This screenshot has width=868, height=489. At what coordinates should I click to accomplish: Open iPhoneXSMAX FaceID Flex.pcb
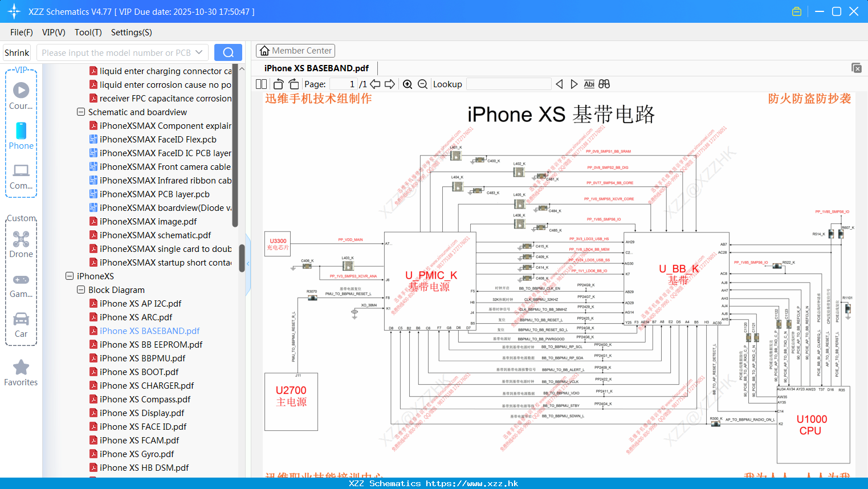(x=153, y=139)
